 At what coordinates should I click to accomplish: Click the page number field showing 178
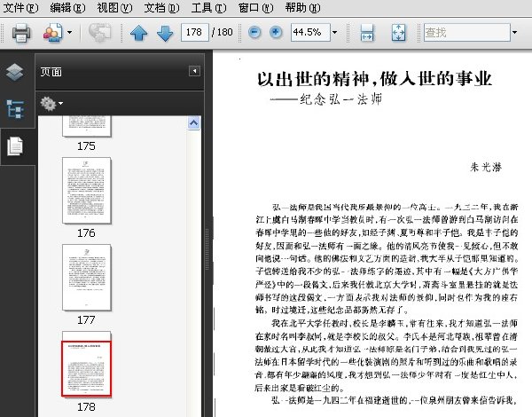click(x=195, y=32)
